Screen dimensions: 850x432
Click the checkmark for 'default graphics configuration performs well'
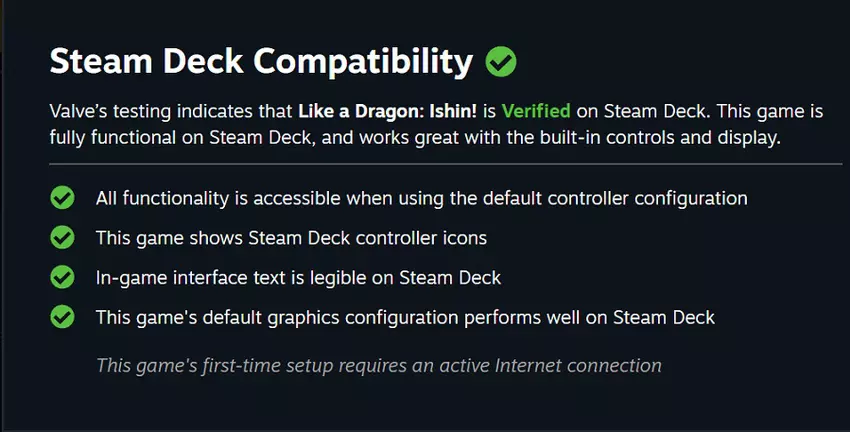click(62, 317)
